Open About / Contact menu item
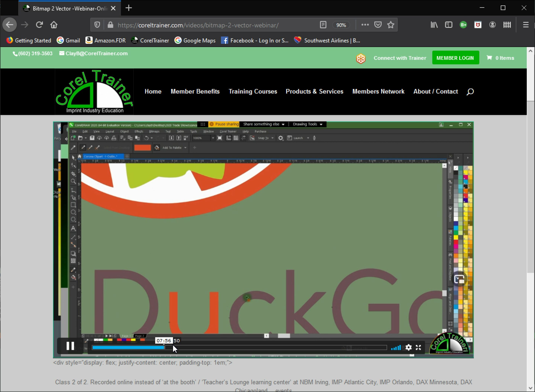This screenshot has height=392, width=535. point(436,92)
